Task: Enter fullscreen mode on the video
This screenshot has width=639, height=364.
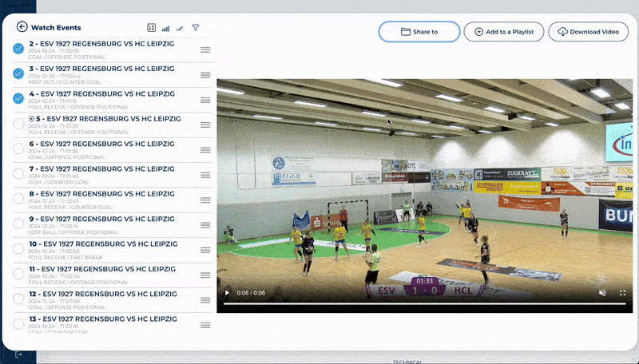Action: click(623, 293)
